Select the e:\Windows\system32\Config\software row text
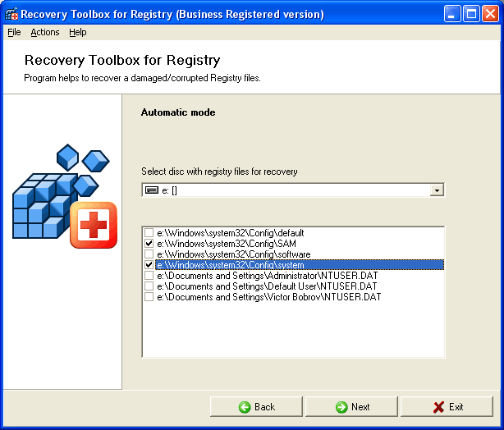This screenshot has height=430, width=504. [x=234, y=254]
